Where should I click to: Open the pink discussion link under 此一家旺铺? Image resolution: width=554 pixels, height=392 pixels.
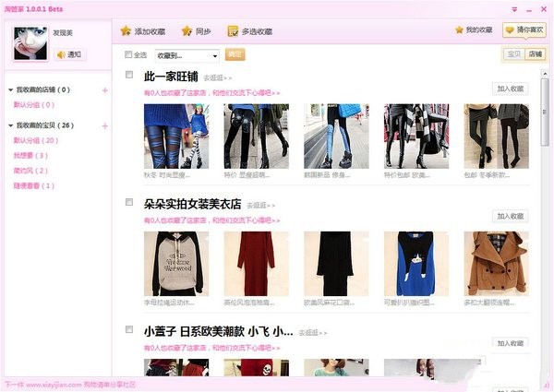(212, 93)
